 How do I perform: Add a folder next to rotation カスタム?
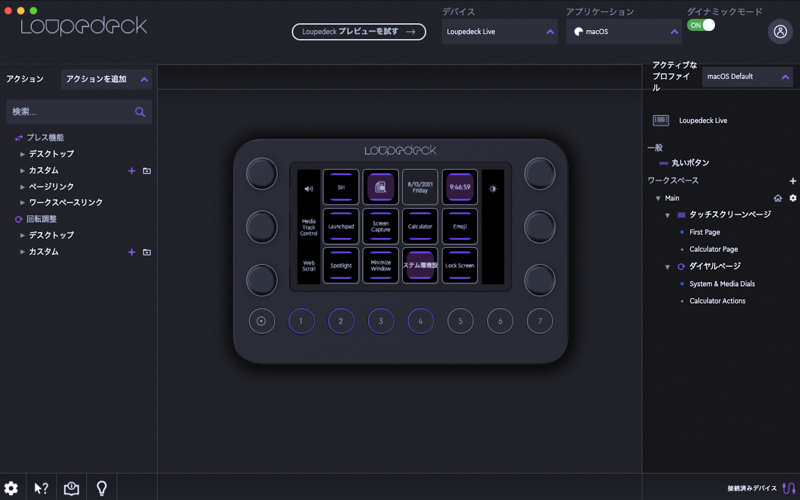point(147,252)
